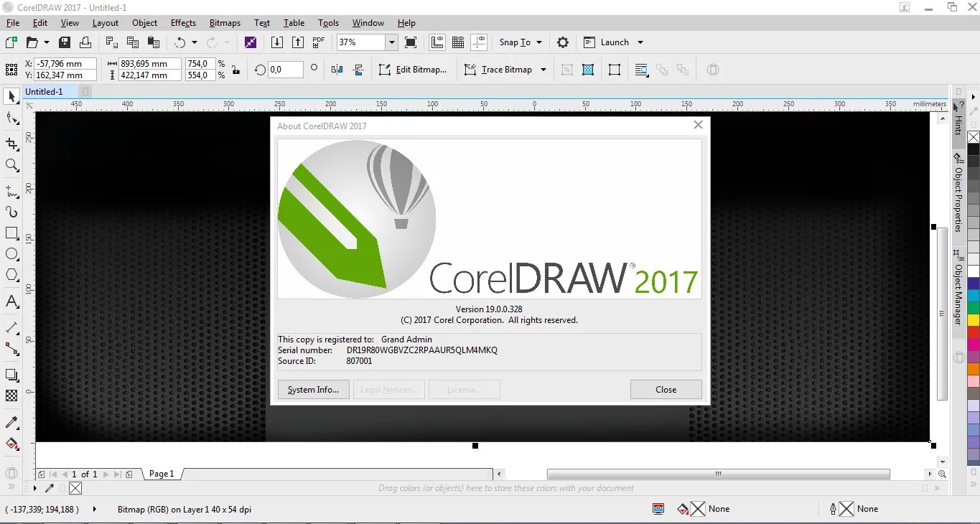Click the Paste icon
The image size is (980, 524).
pyautogui.click(x=152, y=42)
